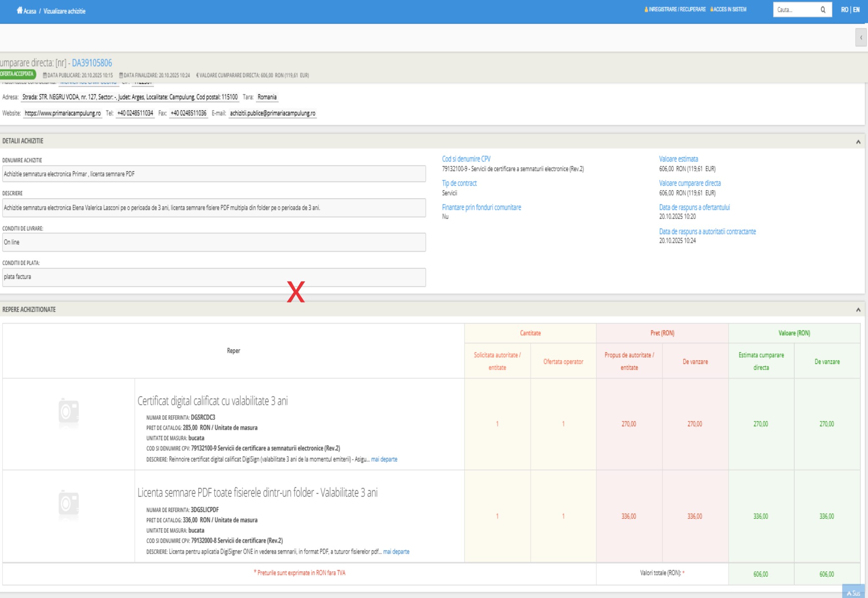Collapse the Detalii Achizitie section
The width and height of the screenshot is (868, 598).
pyautogui.click(x=858, y=142)
